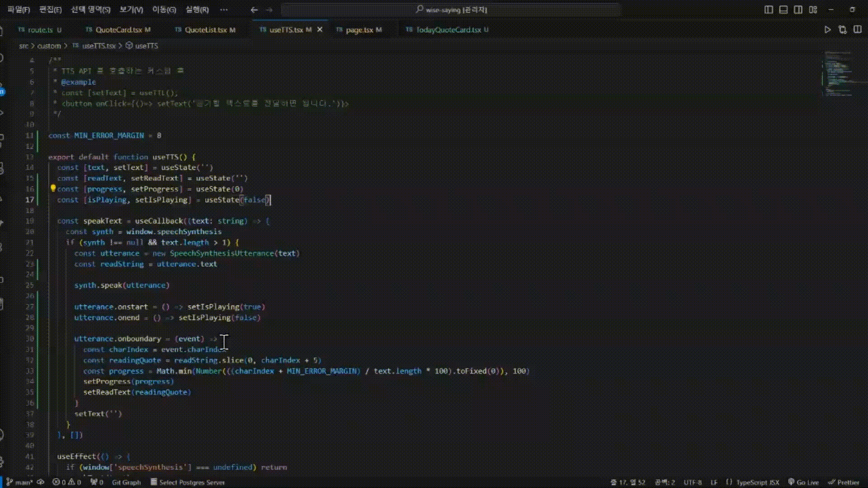Switch to the TodayQuoteCard.tsx tab
Image resolution: width=868 pixels, height=488 pixels.
(448, 30)
